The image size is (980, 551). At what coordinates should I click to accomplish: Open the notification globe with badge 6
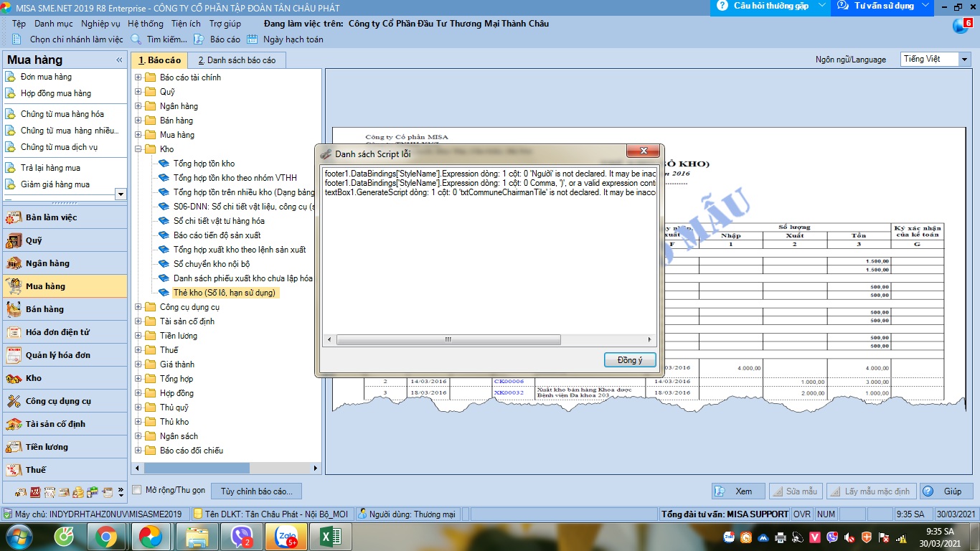(x=961, y=26)
